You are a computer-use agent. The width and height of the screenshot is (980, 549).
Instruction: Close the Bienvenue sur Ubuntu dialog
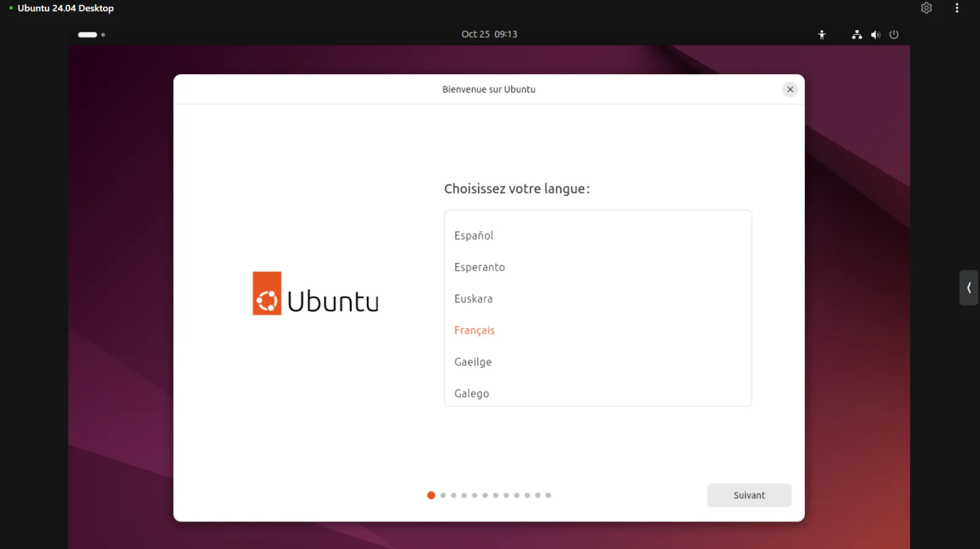[x=790, y=89]
